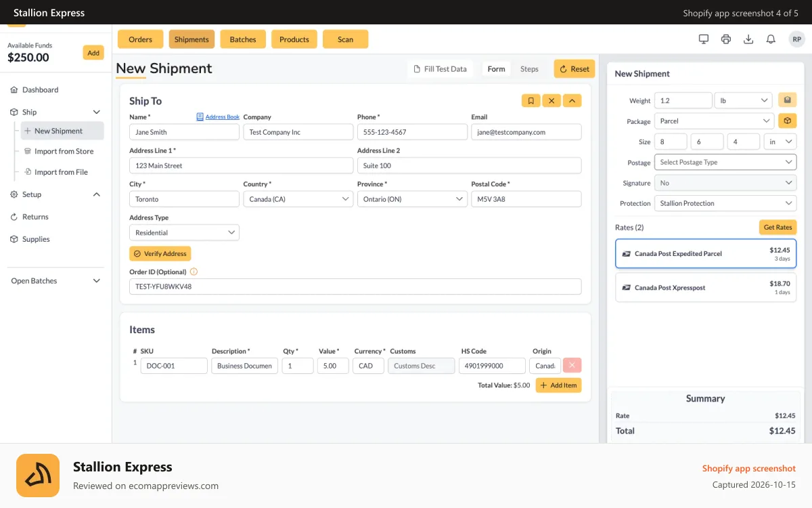Click the monitor display icon in header

click(704, 39)
